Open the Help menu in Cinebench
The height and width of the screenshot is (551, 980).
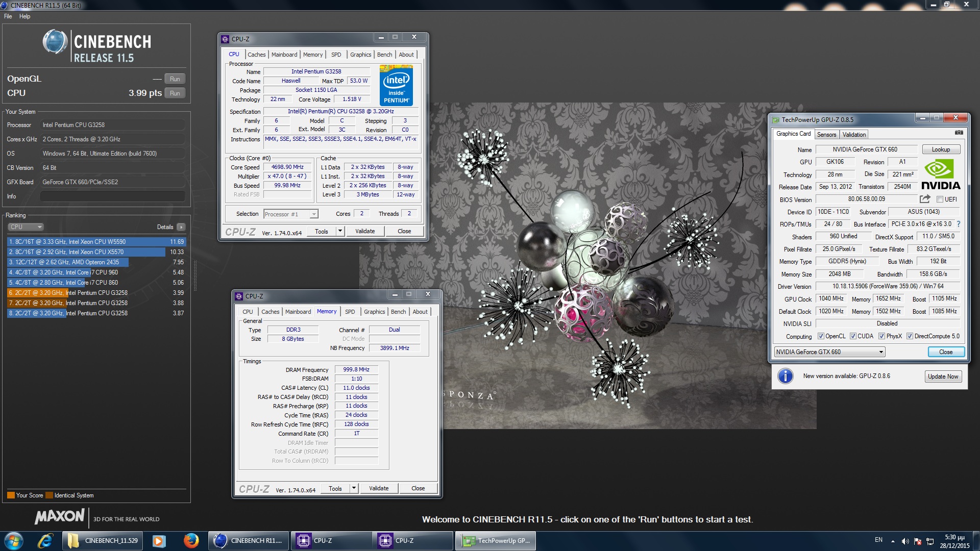pyautogui.click(x=24, y=16)
